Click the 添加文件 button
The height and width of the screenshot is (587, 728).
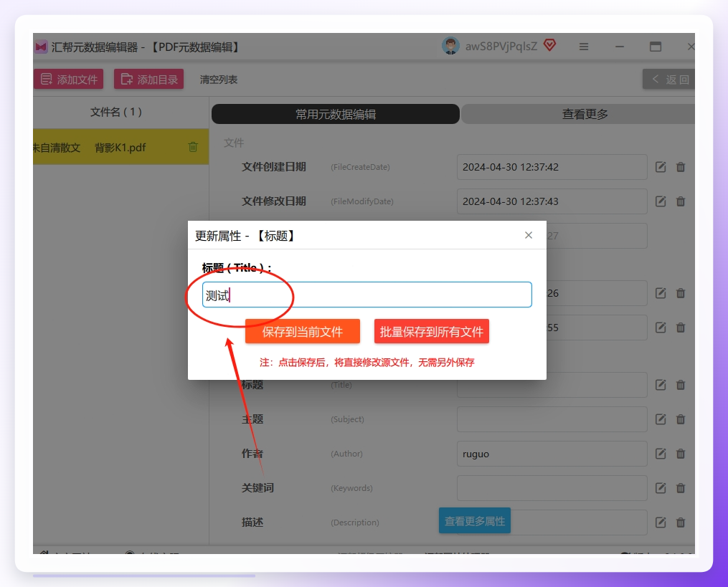(x=69, y=80)
